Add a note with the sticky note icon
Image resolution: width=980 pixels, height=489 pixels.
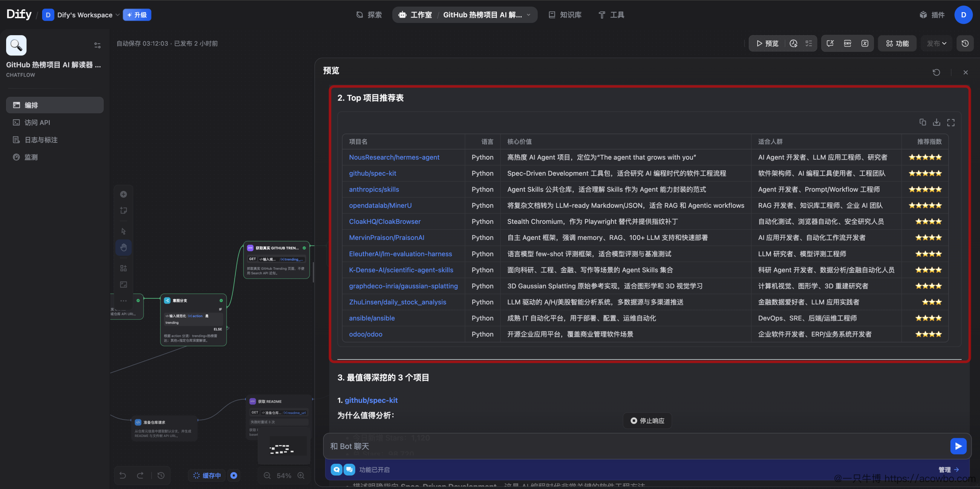point(123,210)
